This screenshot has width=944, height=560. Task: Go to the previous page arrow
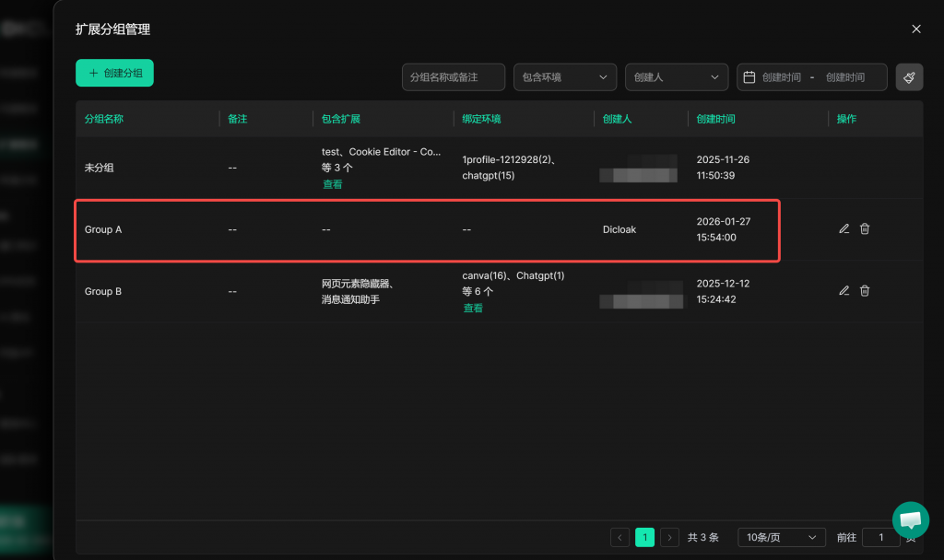620,537
